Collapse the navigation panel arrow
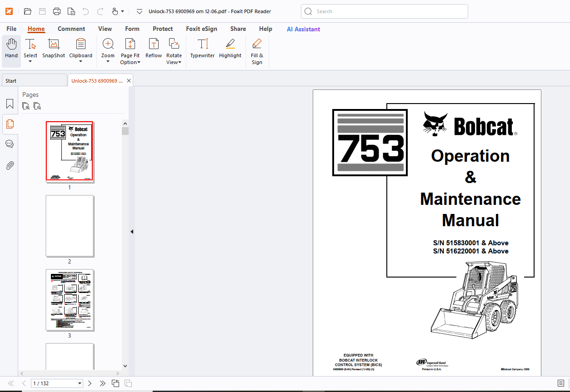570x392 pixels. coord(132,232)
